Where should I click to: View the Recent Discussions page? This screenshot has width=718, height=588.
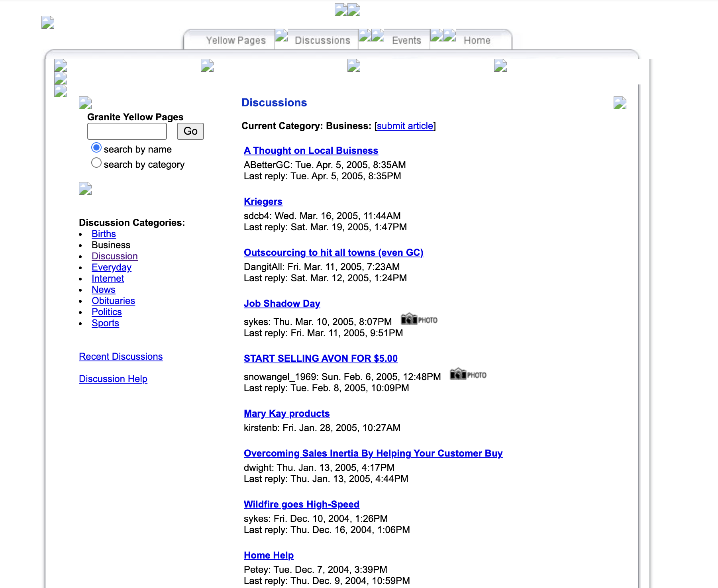[x=121, y=357]
